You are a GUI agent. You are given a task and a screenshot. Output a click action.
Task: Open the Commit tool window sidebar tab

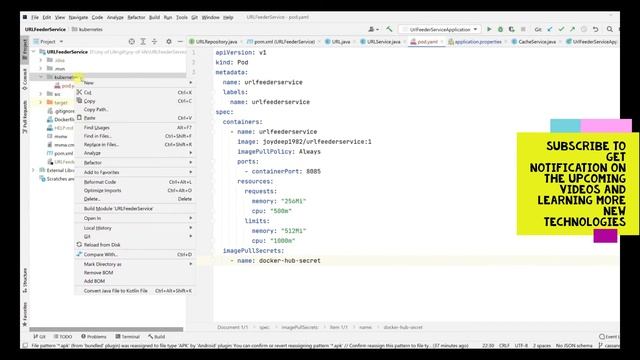click(x=24, y=80)
